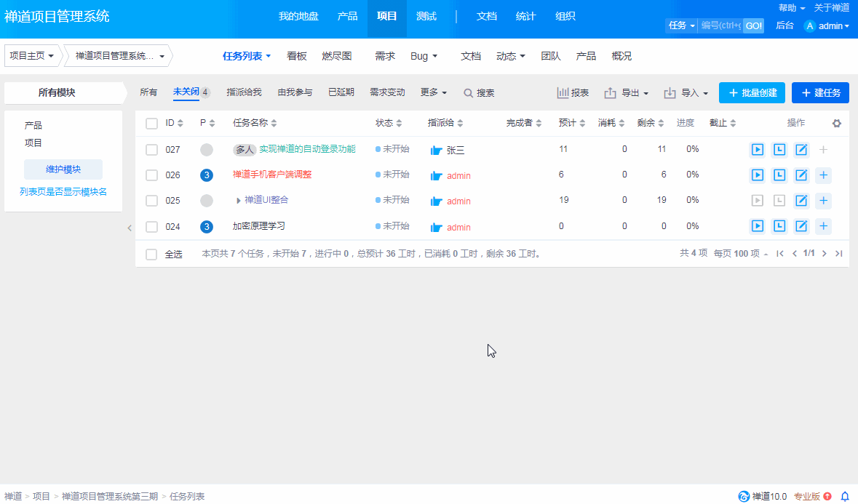Viewport: 858px width, 504px height.
Task: Toggle the select-all checkbox in footer
Action: (x=151, y=255)
